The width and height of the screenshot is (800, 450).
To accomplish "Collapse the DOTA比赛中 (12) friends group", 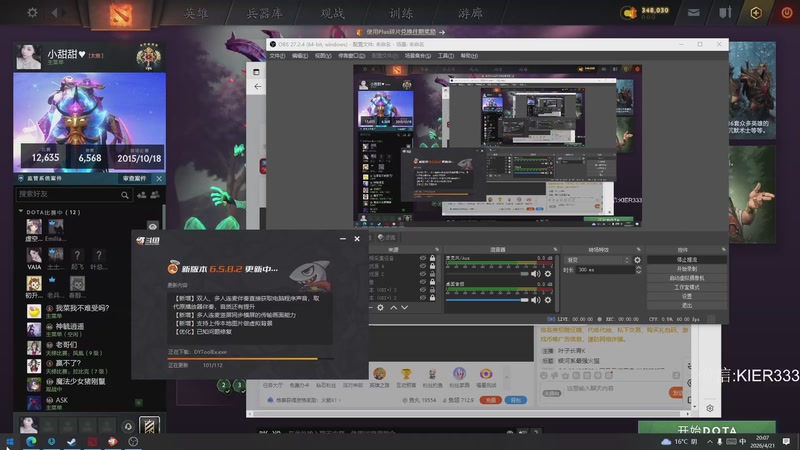I will (x=21, y=212).
